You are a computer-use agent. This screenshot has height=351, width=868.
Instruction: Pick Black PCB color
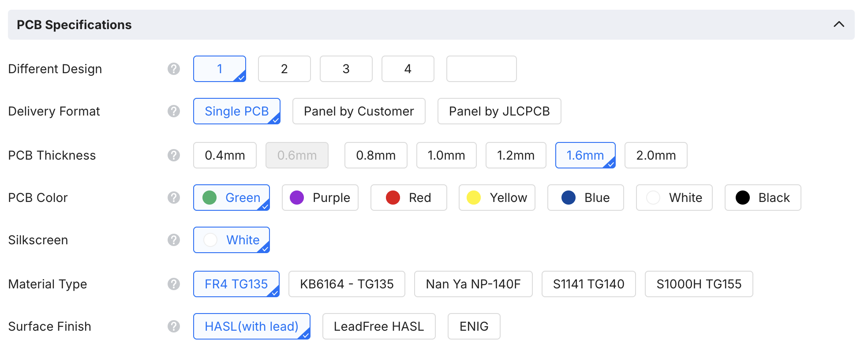tap(763, 198)
